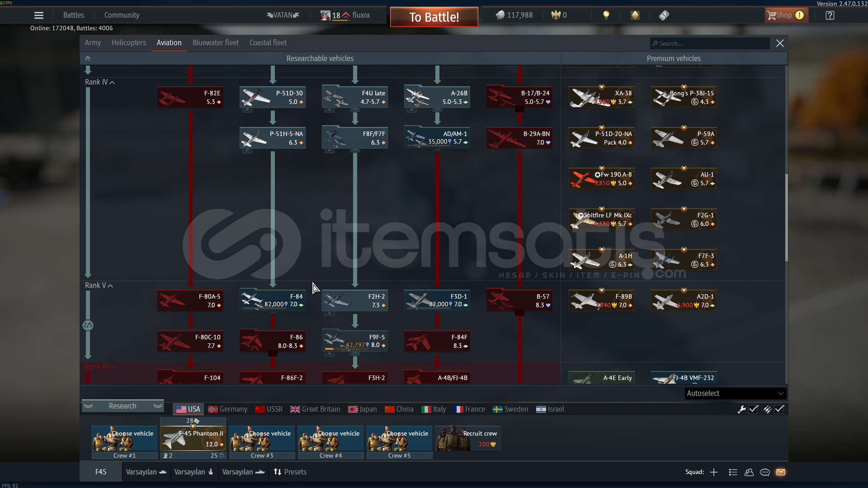868x488 pixels.
Task: Select the premium F-89B aircraft
Action: point(602,300)
